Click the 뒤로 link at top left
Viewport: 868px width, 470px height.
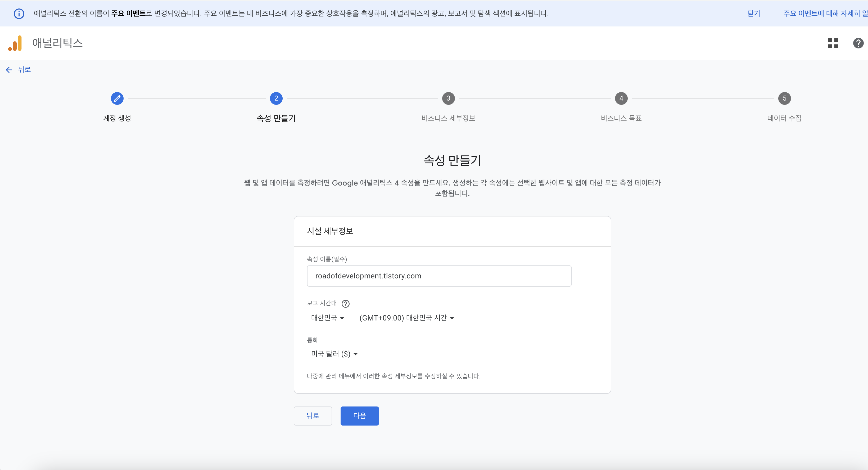[24, 70]
